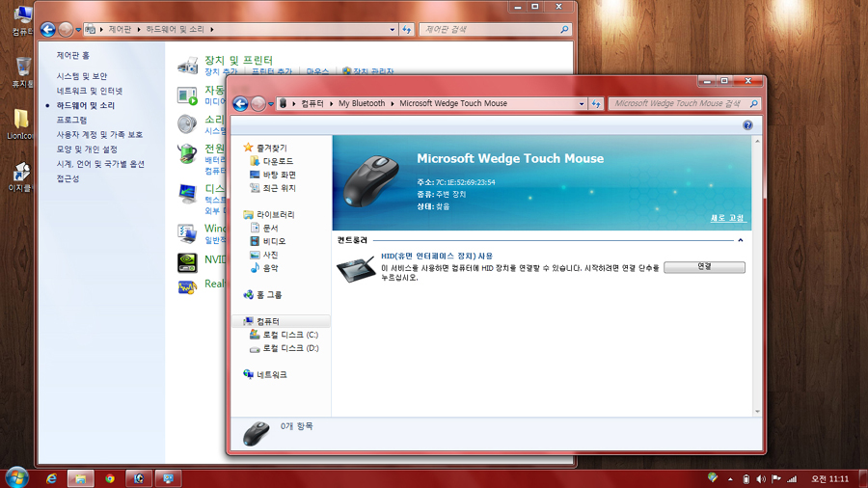This screenshot has height=488, width=868.
Task: Click the forward arrow in Bluetooth window
Action: (258, 103)
